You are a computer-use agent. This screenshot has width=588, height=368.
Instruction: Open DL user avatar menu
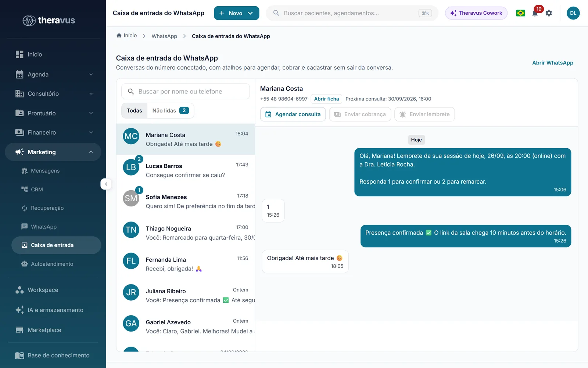(573, 13)
